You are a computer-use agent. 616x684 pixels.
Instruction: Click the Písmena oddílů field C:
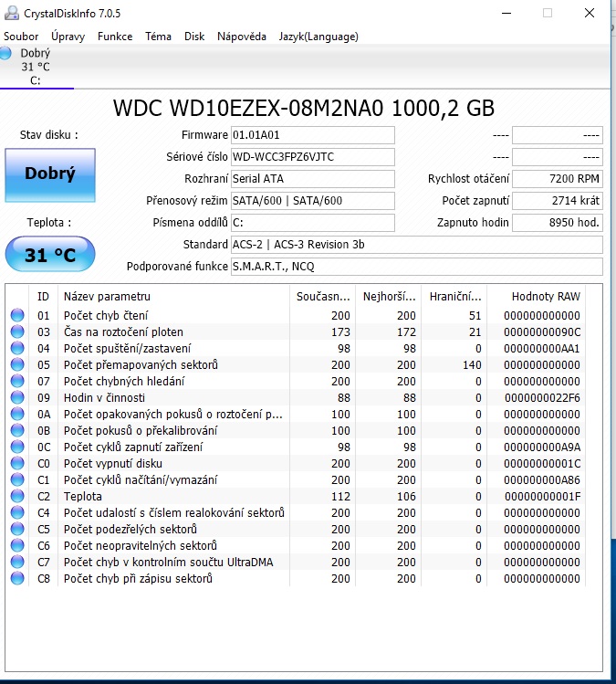pos(313,223)
